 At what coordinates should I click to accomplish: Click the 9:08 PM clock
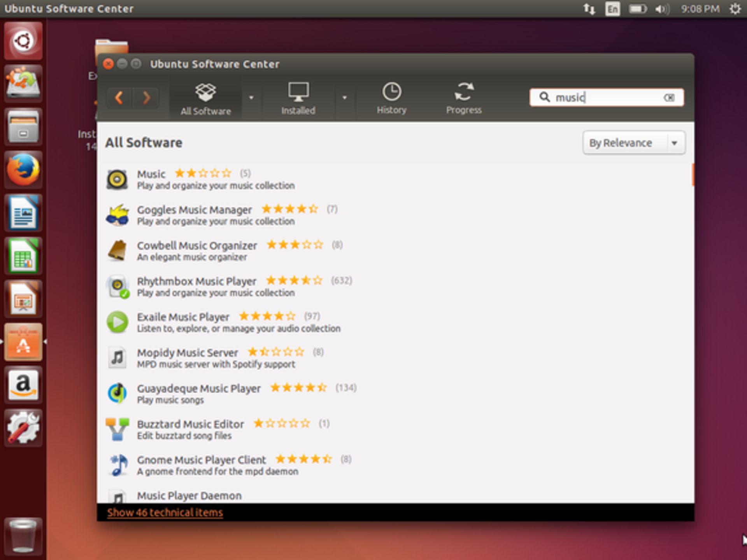pos(700,9)
